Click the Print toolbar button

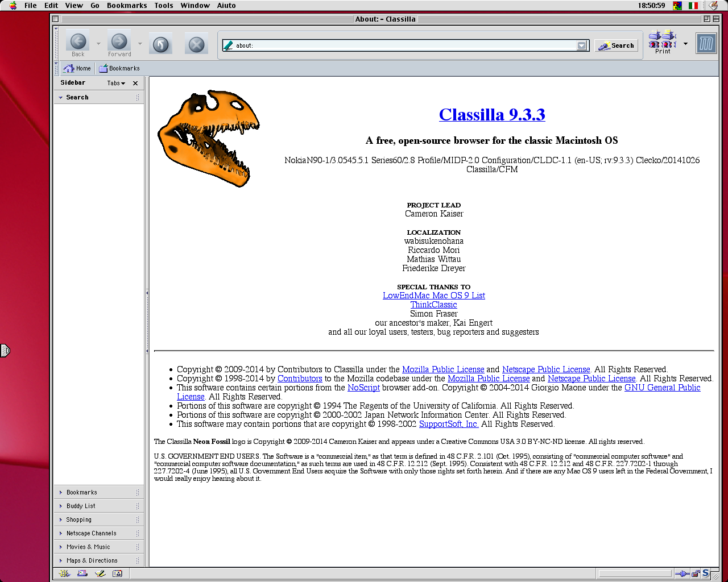[x=663, y=41]
